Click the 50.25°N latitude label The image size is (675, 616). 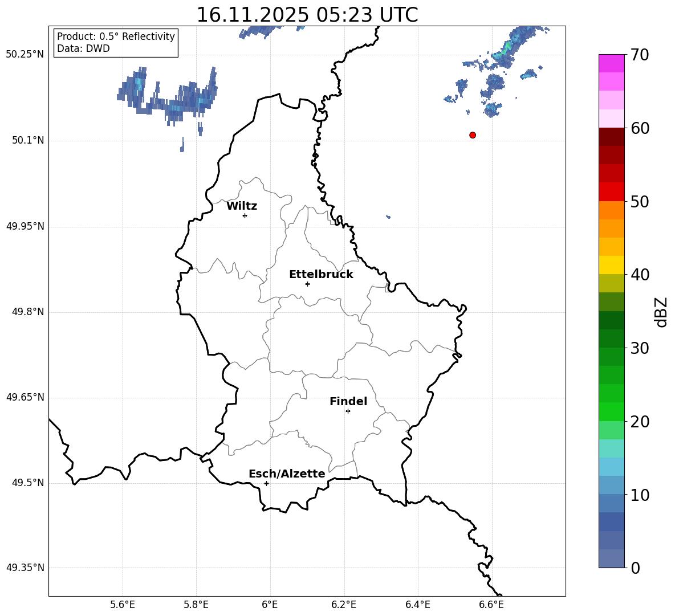[25, 55]
